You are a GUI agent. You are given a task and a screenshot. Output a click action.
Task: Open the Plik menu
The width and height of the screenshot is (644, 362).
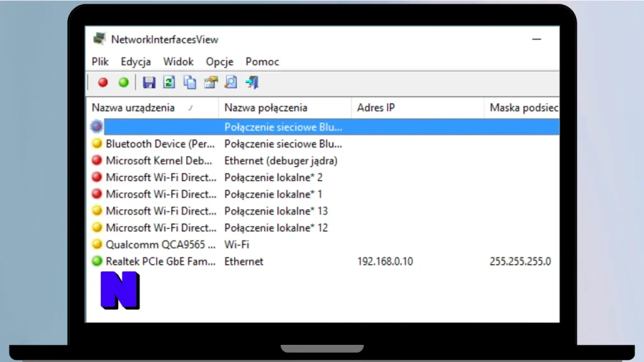click(100, 62)
